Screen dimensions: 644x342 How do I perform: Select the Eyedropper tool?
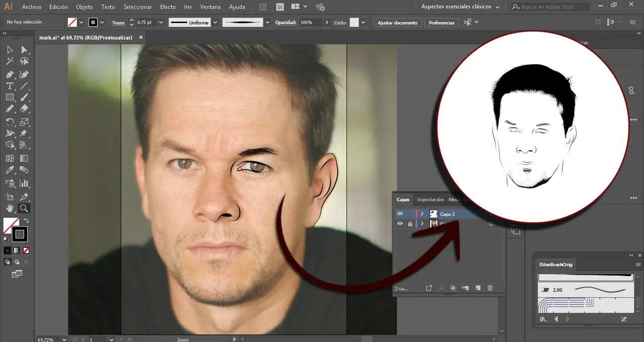10,170
